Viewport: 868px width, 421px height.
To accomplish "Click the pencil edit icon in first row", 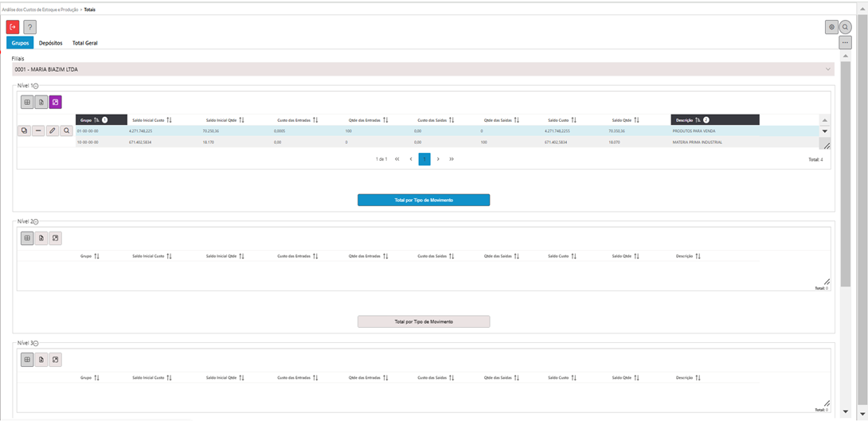I will tap(53, 131).
